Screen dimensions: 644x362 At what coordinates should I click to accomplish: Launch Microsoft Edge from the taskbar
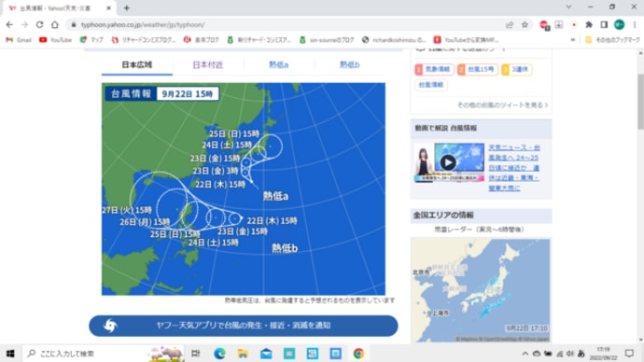(x=219, y=354)
